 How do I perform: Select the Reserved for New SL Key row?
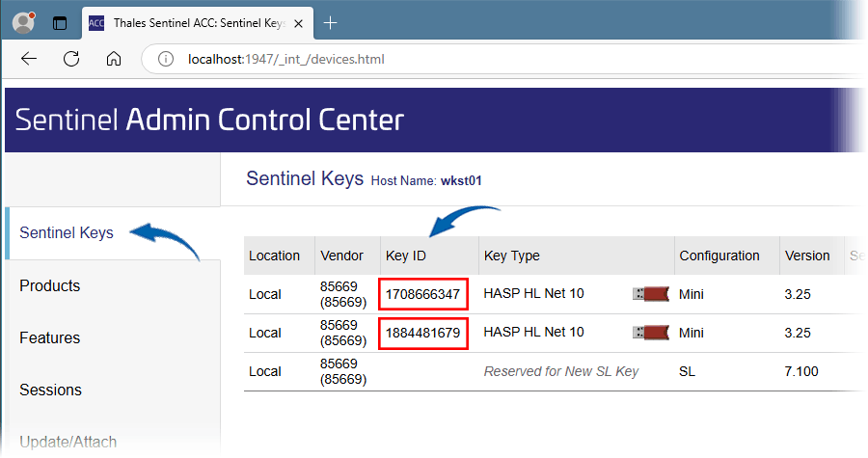click(x=554, y=372)
